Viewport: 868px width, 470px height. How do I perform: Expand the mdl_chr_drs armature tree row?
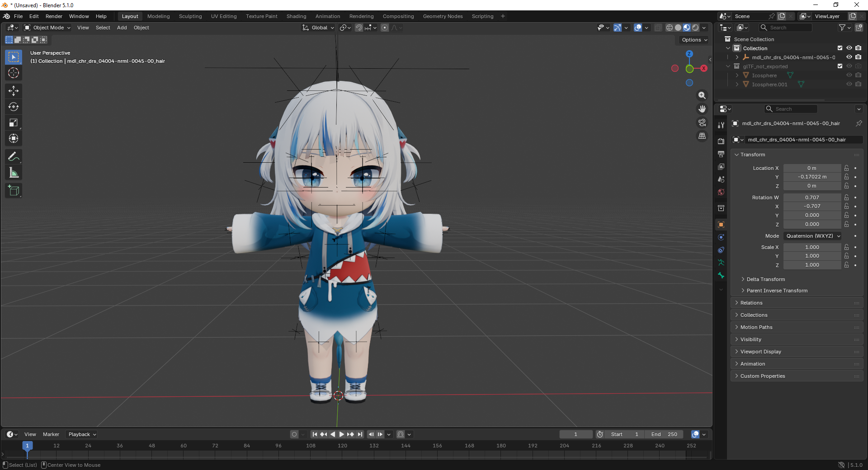[737, 57]
